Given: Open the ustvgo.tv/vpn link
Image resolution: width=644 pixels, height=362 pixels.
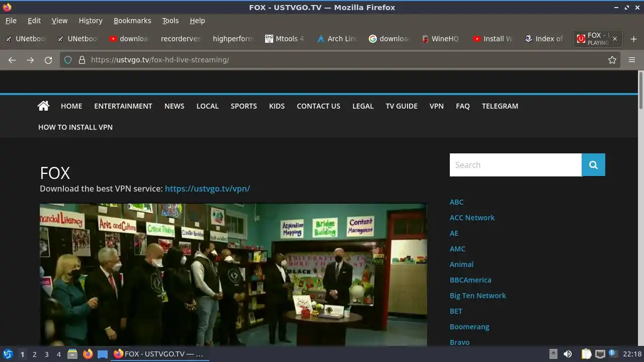Looking at the screenshot, I should tap(207, 189).
